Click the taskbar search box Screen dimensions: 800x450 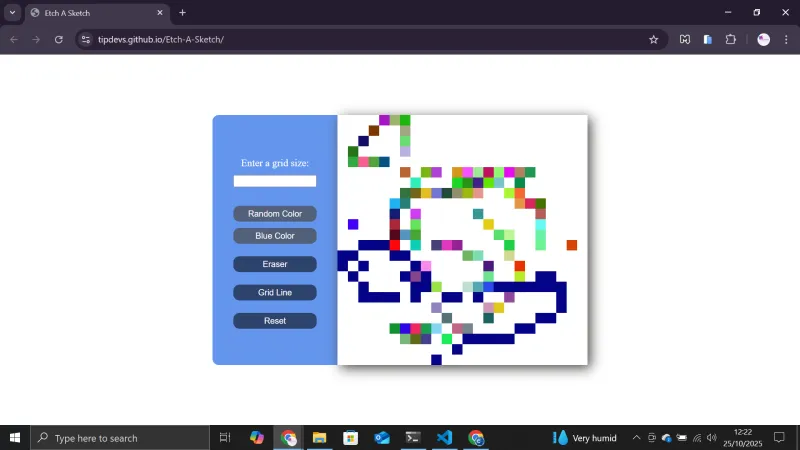pyautogui.click(x=120, y=438)
